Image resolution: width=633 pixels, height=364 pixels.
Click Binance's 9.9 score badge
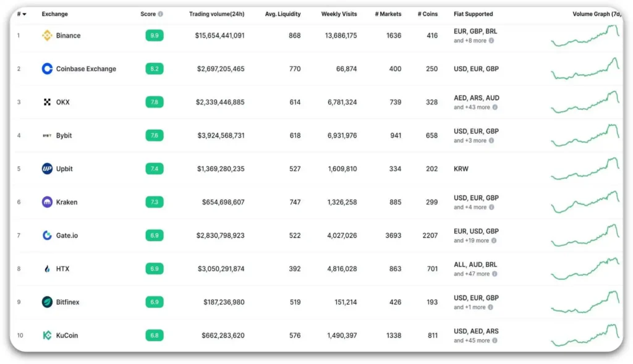click(155, 35)
